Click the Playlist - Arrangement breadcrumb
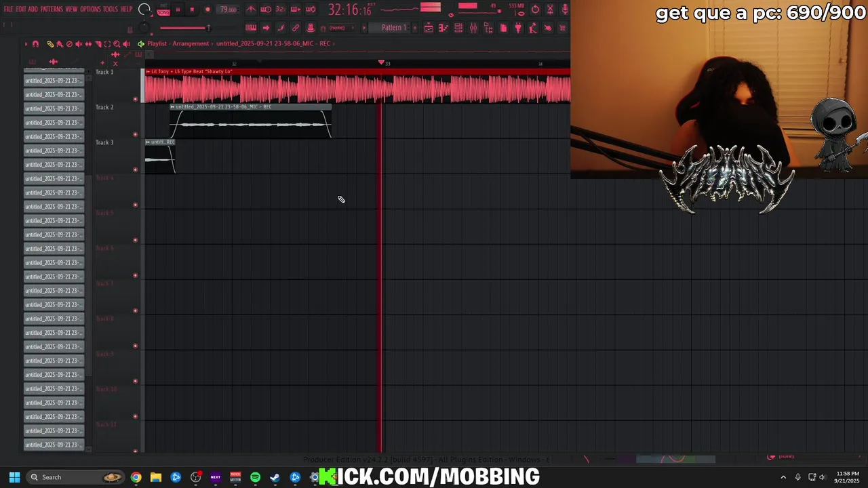The image size is (868, 488). (x=178, y=43)
